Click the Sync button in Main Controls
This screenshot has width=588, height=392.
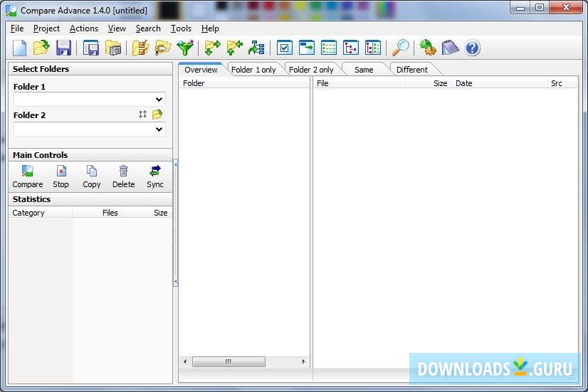pos(155,176)
